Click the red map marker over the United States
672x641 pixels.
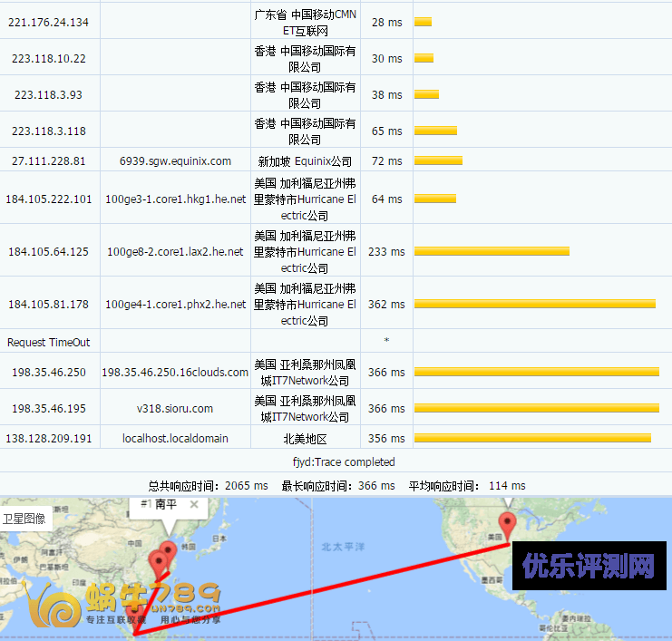click(508, 527)
